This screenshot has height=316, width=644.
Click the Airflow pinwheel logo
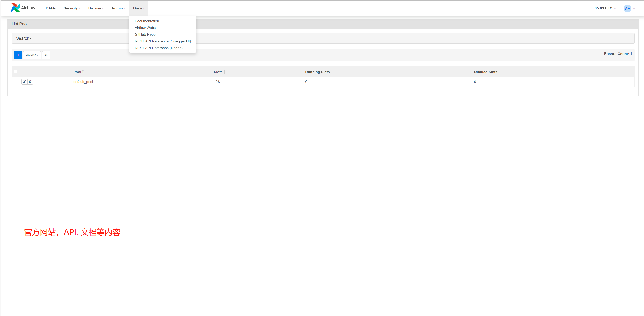(x=15, y=8)
